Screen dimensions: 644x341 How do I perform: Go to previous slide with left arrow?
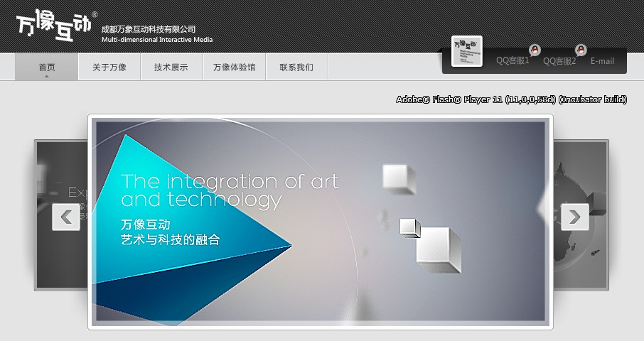coord(66,217)
